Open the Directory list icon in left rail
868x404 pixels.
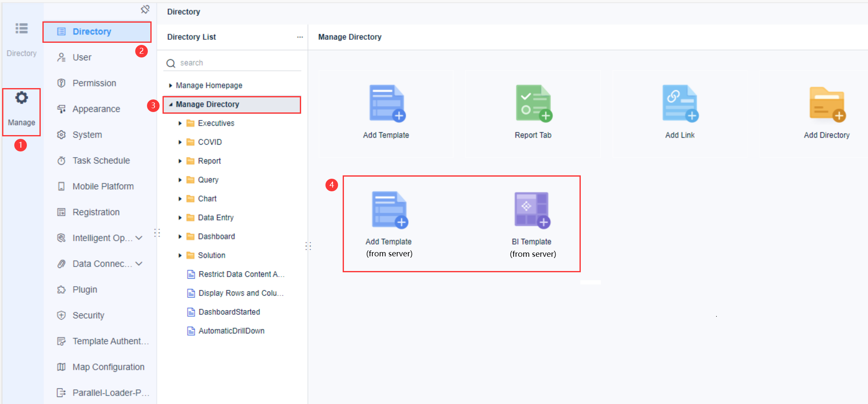point(21,29)
